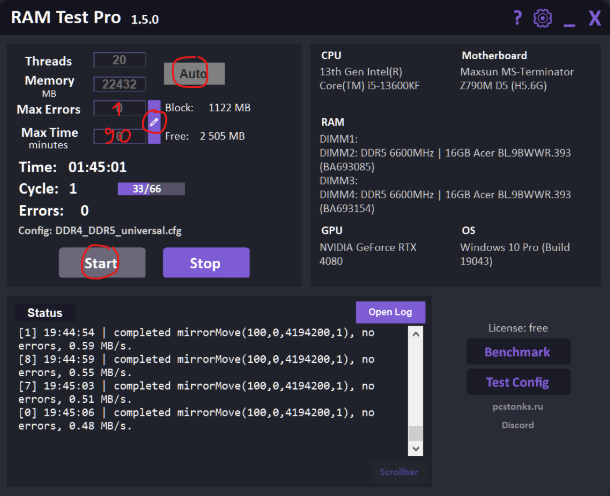
Task: Open the Discord link
Action: 518,425
